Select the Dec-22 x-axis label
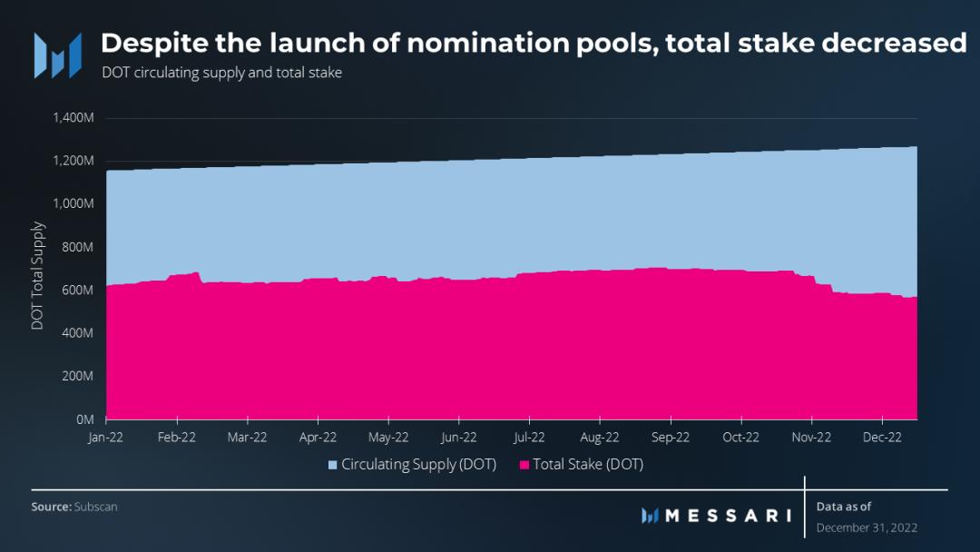The width and height of the screenshot is (980, 552). (x=882, y=437)
